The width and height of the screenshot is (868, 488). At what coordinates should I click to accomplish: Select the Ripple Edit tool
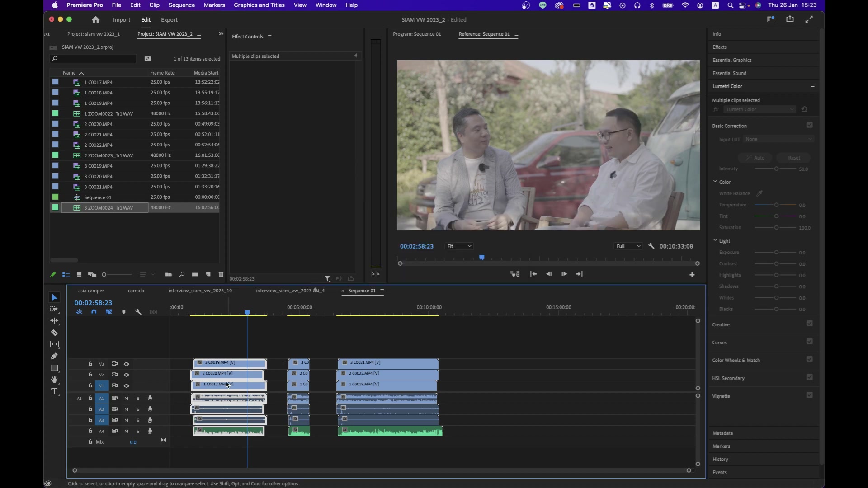[54, 321]
